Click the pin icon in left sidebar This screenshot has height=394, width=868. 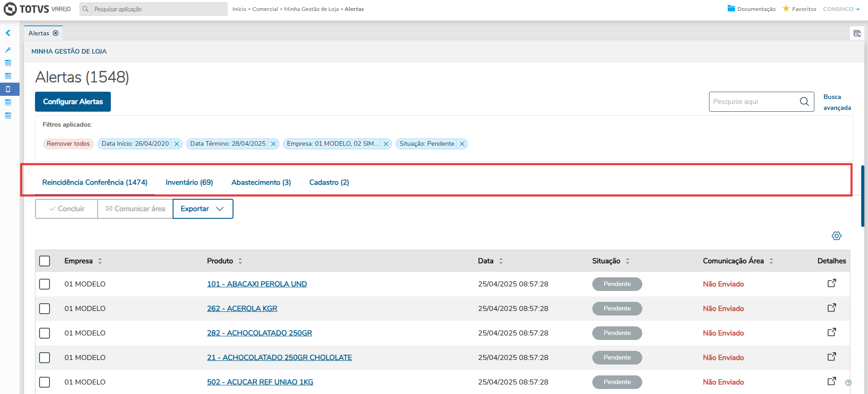(x=8, y=50)
